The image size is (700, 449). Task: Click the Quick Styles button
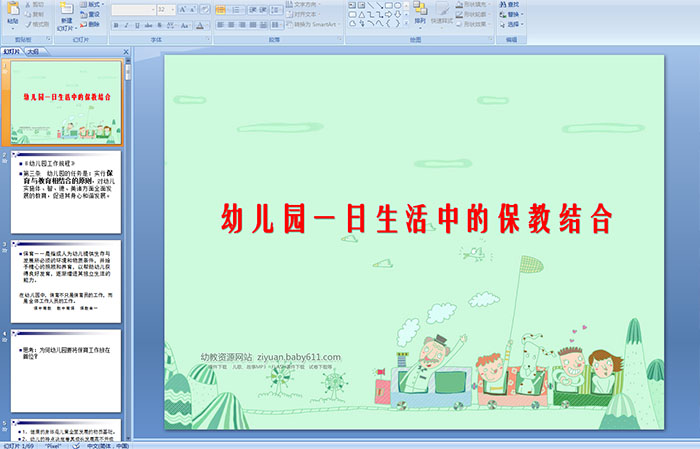pos(442,13)
